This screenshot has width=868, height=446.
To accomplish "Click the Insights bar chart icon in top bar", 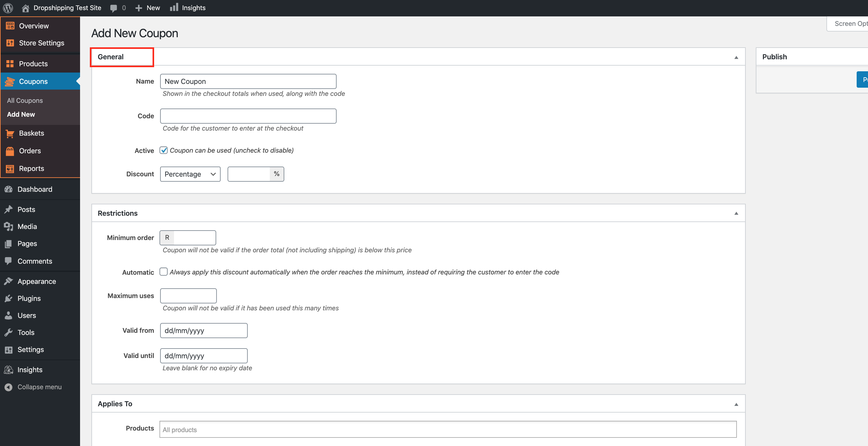I will coord(174,8).
